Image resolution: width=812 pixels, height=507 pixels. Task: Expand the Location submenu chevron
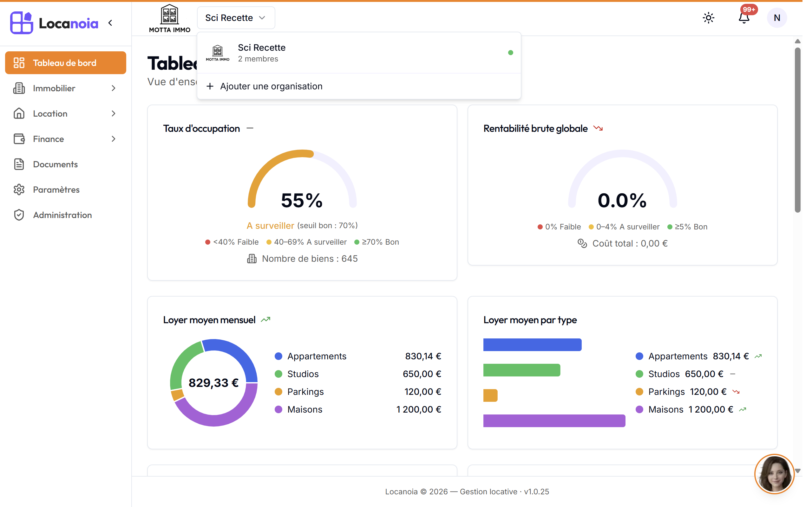[x=114, y=114]
